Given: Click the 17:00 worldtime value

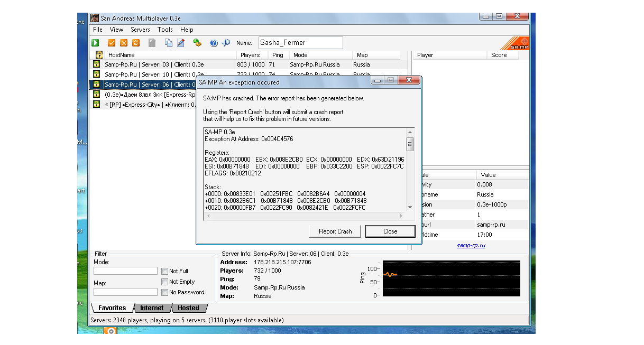Looking at the screenshot, I should click(x=484, y=235).
